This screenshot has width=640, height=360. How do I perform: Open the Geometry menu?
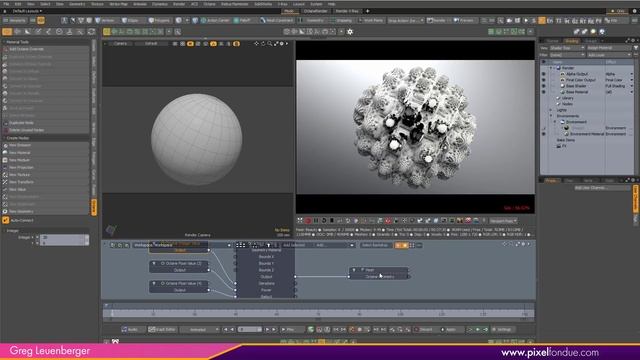[x=77, y=4]
